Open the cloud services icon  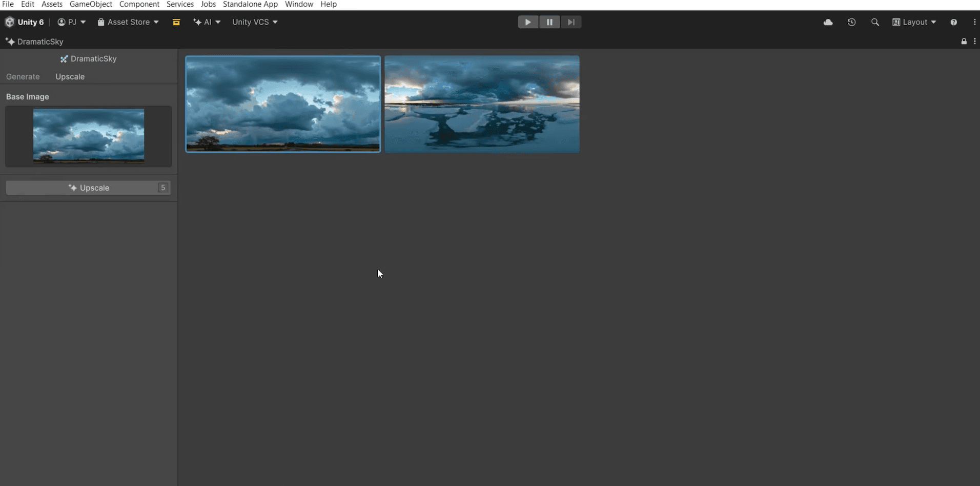tap(828, 22)
